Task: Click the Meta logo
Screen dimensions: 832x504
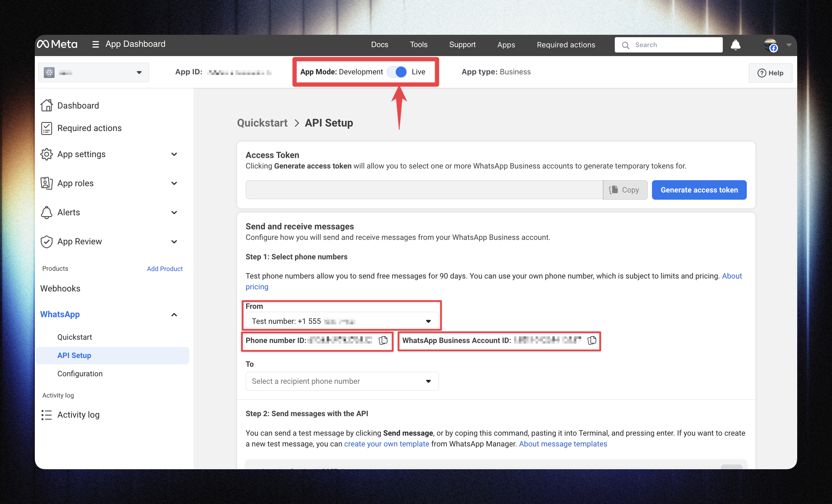Action: click(57, 44)
